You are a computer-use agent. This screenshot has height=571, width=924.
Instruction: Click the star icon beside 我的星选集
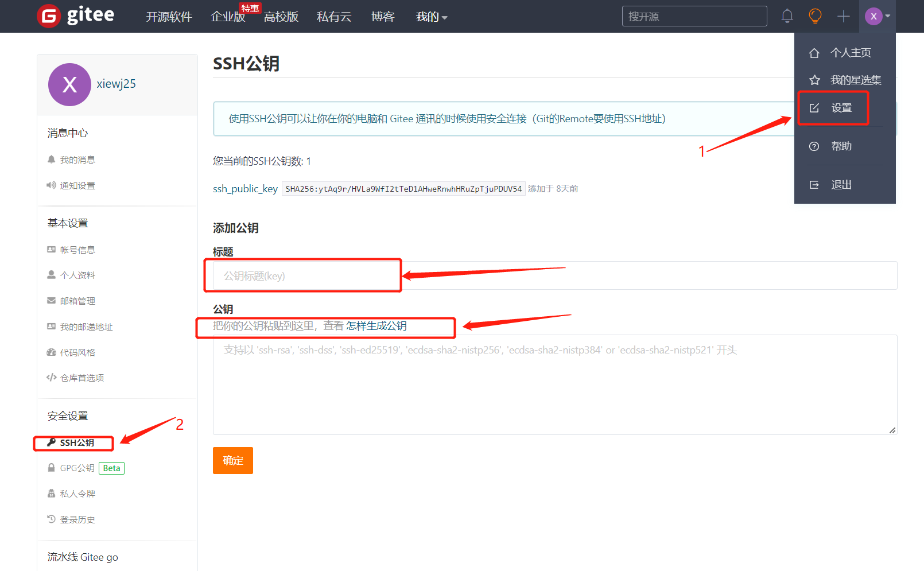point(814,80)
